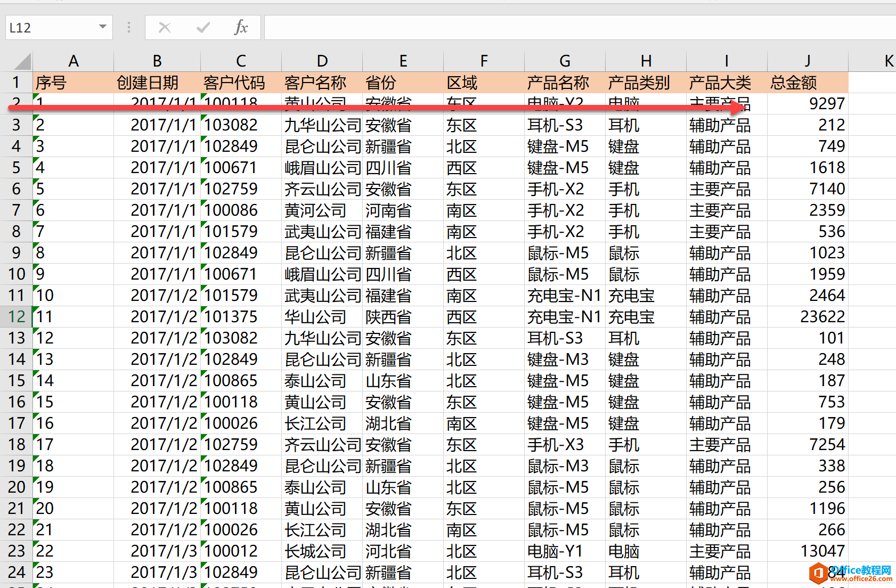Open the Name Box dropdown arrow
This screenshot has width=896, height=588.
click(103, 27)
